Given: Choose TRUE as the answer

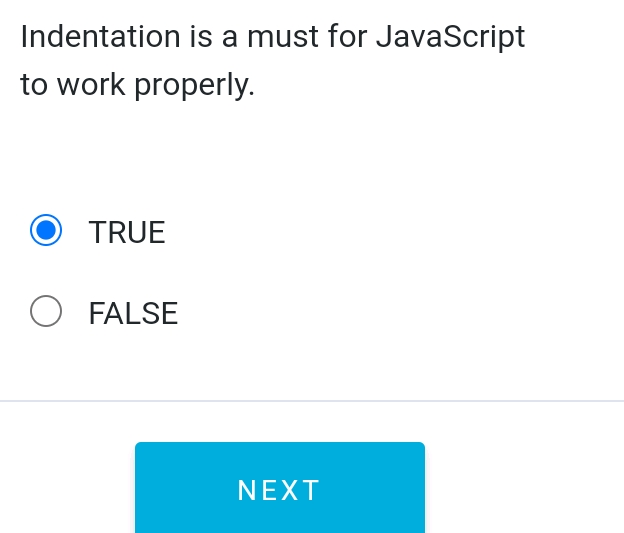Looking at the screenshot, I should click(x=46, y=231).
